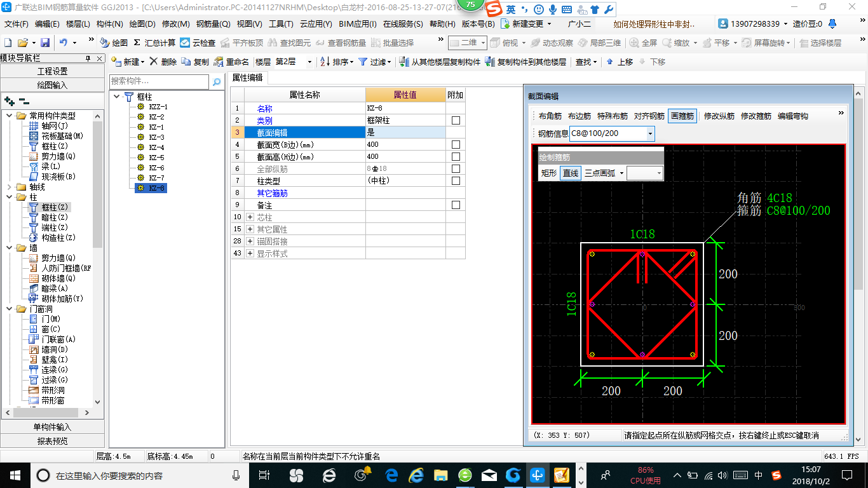Open the 钢筋量(Q) menu
Screen dimensions: 868x488
pyautogui.click(x=213, y=24)
